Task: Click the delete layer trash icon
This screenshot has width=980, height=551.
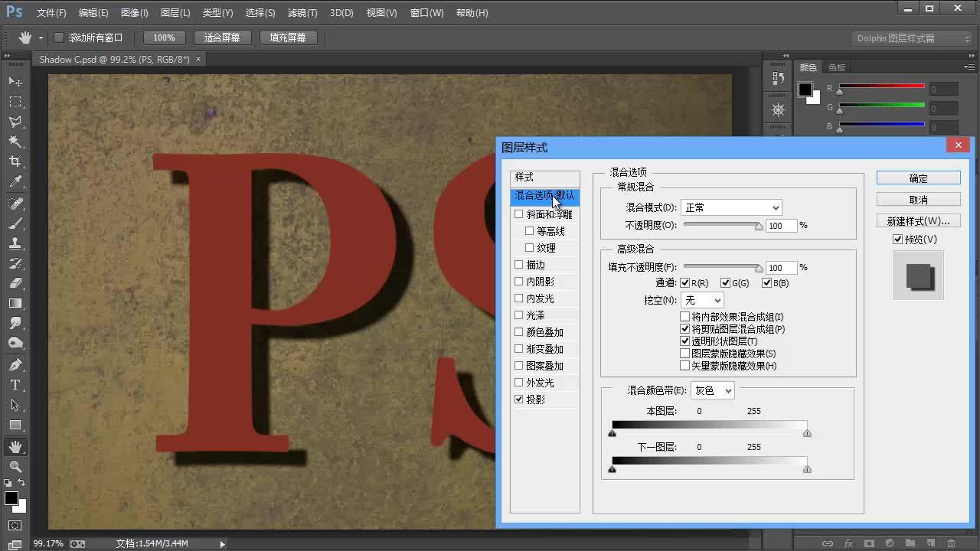Action: point(952,543)
